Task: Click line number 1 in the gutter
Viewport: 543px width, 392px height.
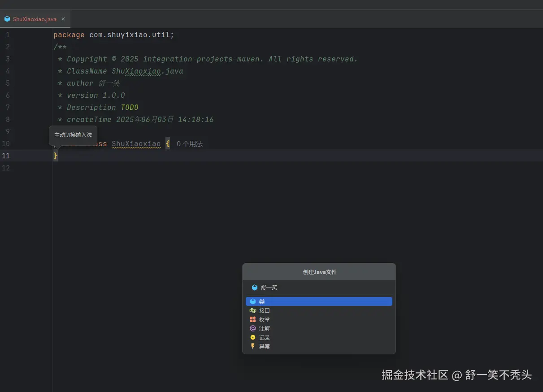Action: coord(7,35)
